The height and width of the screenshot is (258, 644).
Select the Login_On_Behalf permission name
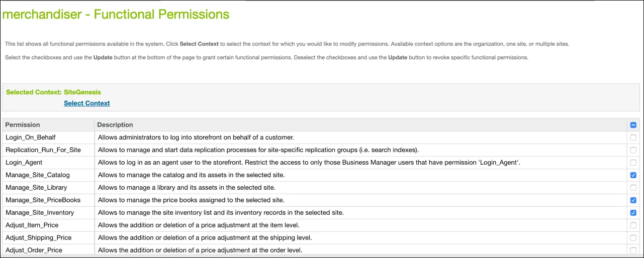pyautogui.click(x=31, y=138)
